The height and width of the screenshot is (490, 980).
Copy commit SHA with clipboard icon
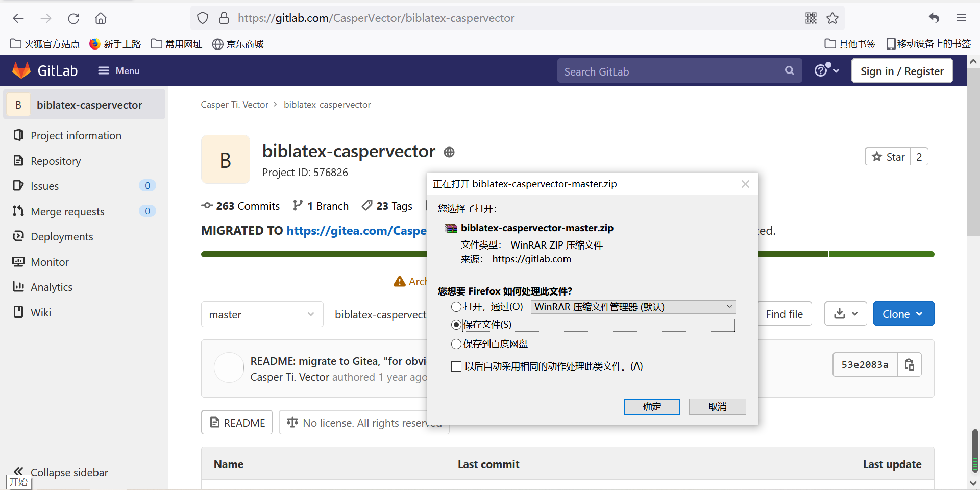coord(909,364)
